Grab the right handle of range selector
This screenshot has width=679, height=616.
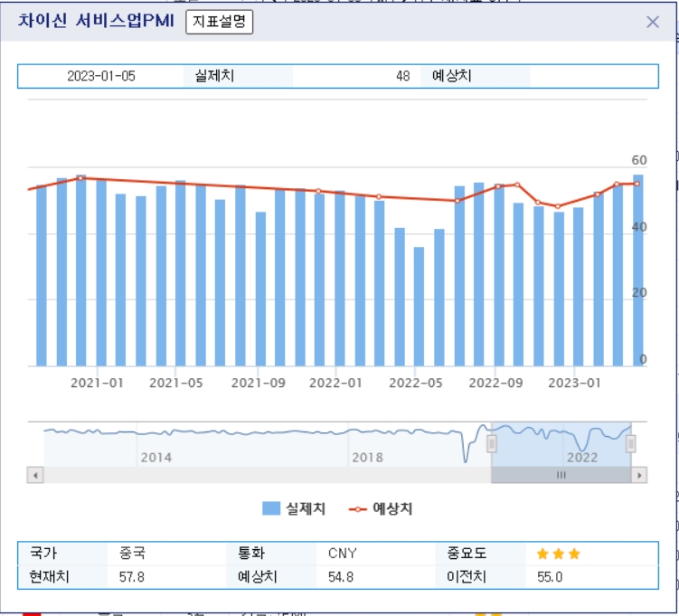pyautogui.click(x=631, y=443)
